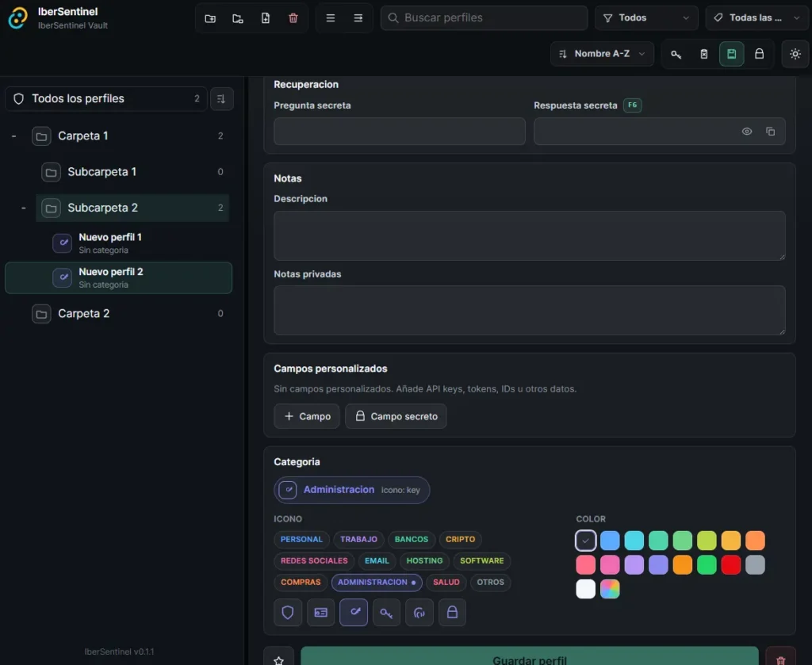This screenshot has width=812, height=665.
Task: Select Nuevo perfil 2 in the tree
Action: [x=119, y=278]
